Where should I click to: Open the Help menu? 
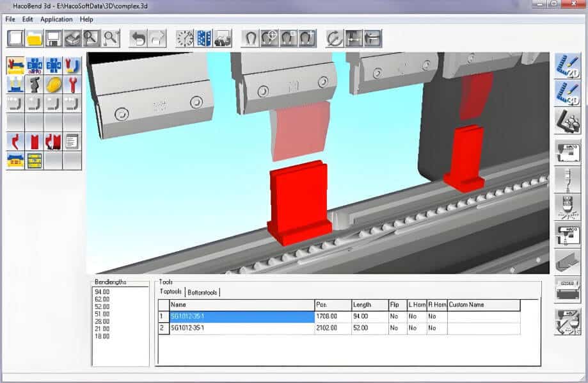tap(86, 19)
